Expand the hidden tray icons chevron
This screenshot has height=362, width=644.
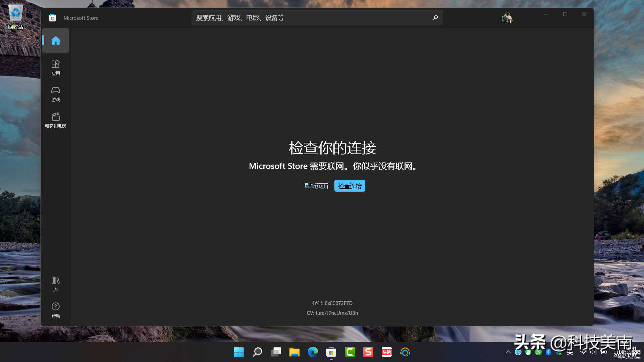pyautogui.click(x=508, y=352)
